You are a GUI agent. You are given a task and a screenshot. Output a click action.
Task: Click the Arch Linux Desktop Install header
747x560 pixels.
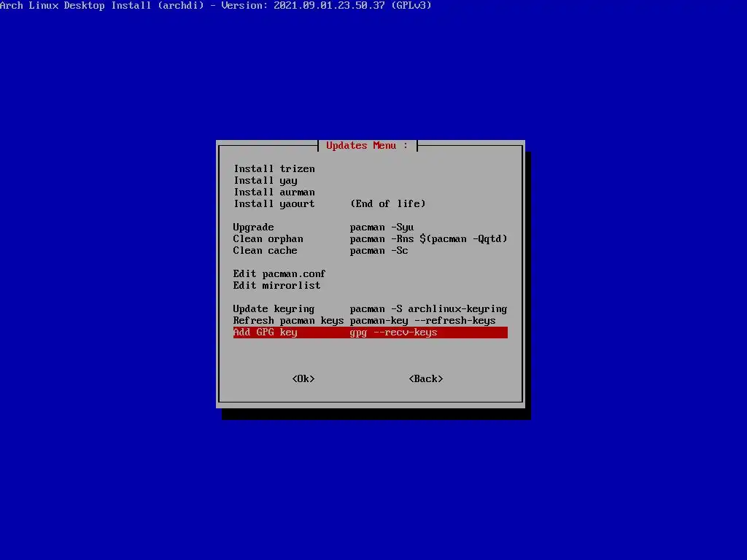pos(216,6)
